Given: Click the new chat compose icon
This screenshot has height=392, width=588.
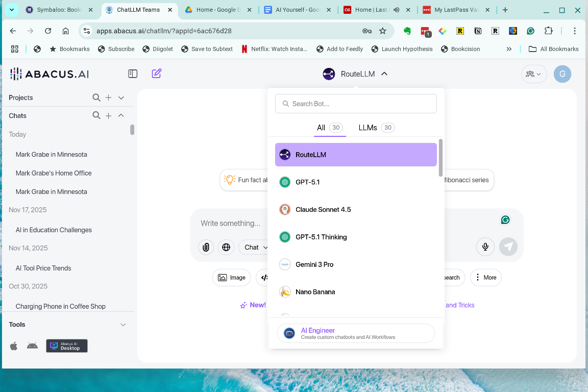Looking at the screenshot, I should pyautogui.click(x=157, y=73).
